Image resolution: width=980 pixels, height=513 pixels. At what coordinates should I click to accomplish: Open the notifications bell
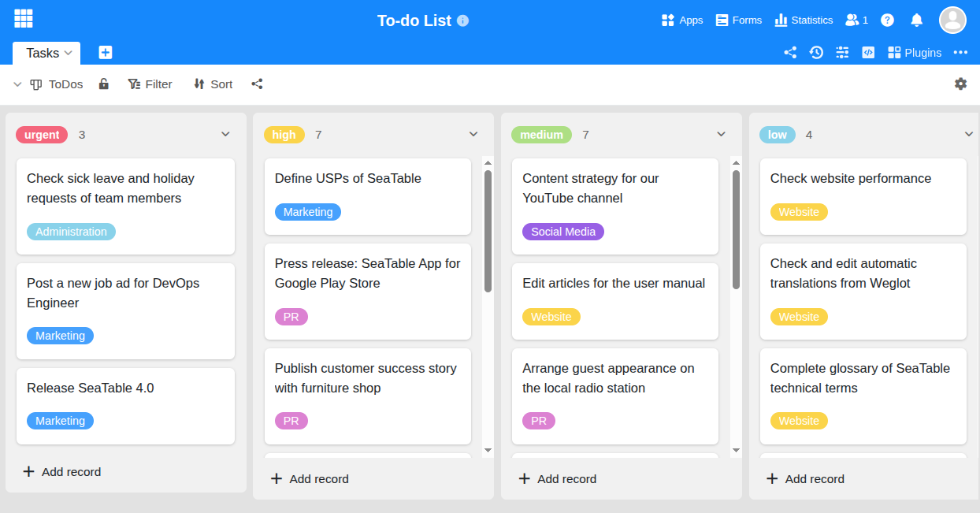916,20
